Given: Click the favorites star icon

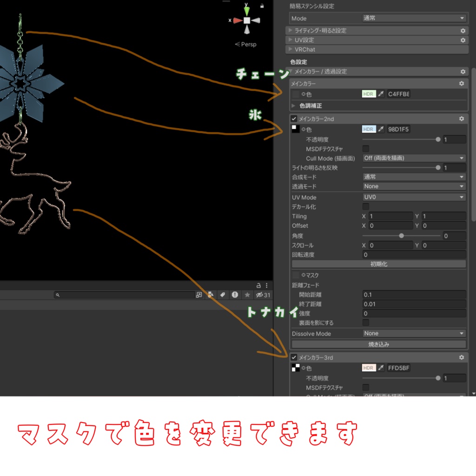Looking at the screenshot, I should click(247, 294).
